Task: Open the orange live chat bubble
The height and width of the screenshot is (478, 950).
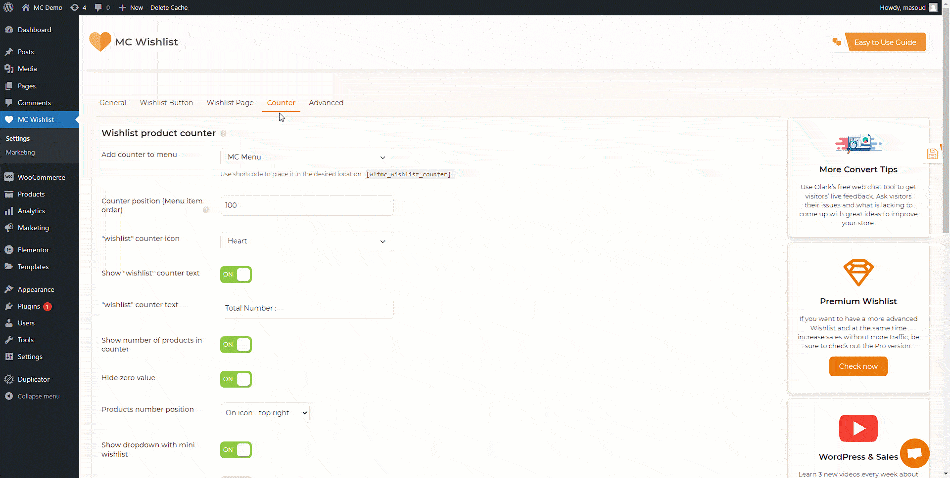Action: pos(915,454)
